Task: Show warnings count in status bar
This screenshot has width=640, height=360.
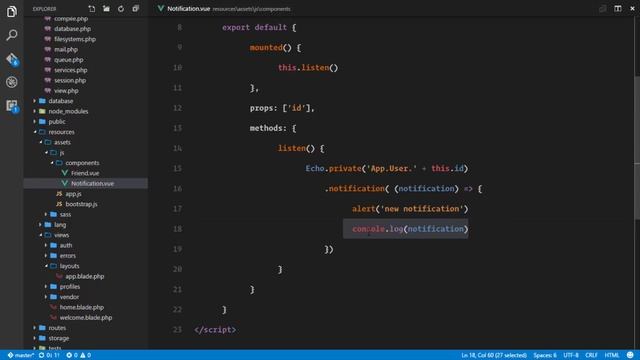Action: (x=86, y=355)
